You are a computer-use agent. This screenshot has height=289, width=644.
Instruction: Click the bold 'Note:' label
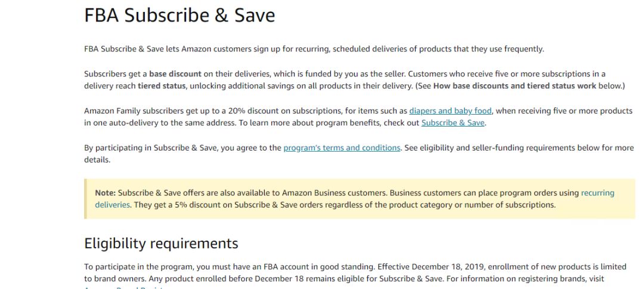click(x=106, y=193)
